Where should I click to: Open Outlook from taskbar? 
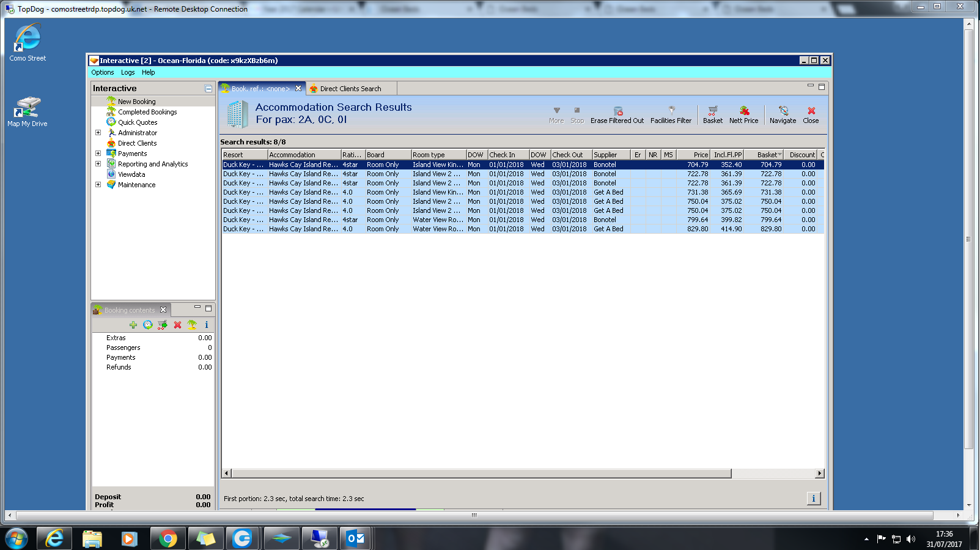click(x=355, y=538)
